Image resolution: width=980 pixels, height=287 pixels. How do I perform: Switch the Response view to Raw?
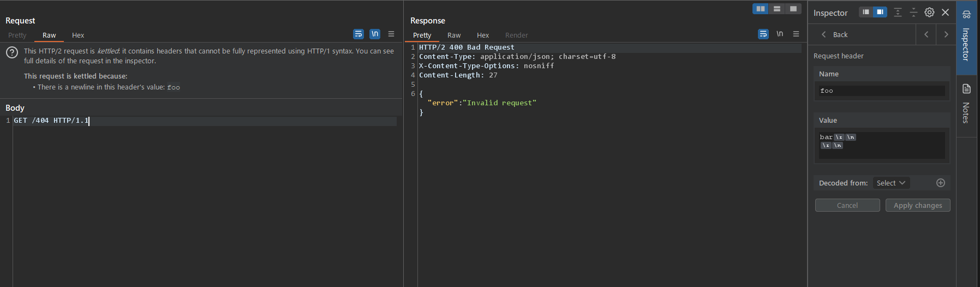[454, 35]
